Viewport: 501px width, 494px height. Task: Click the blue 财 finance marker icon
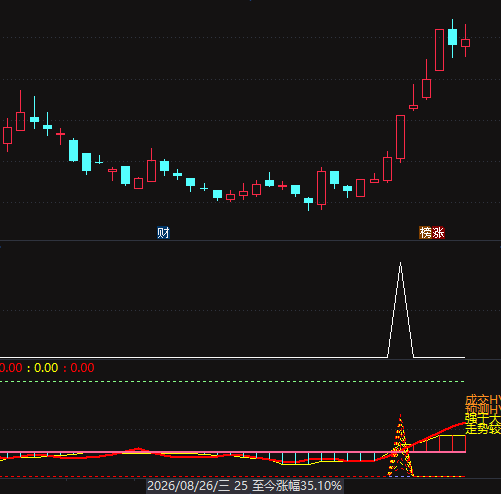click(x=163, y=233)
